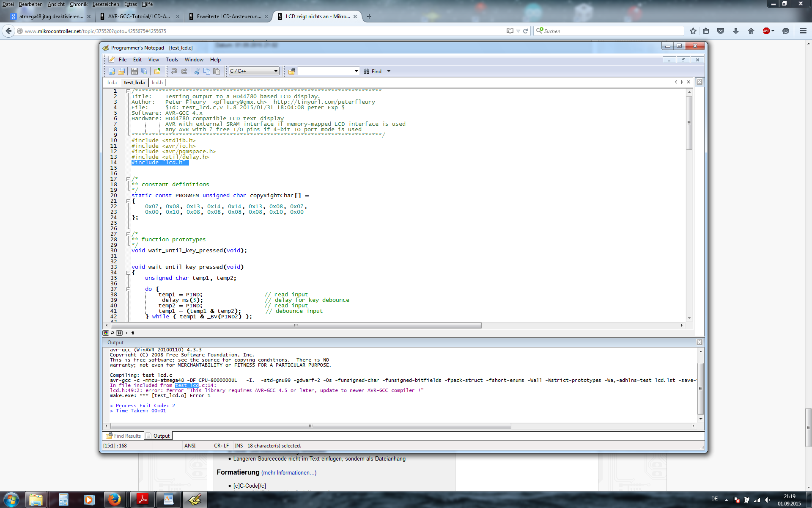
Task: Collapse the header comment fold at line 1
Action: pos(128,91)
